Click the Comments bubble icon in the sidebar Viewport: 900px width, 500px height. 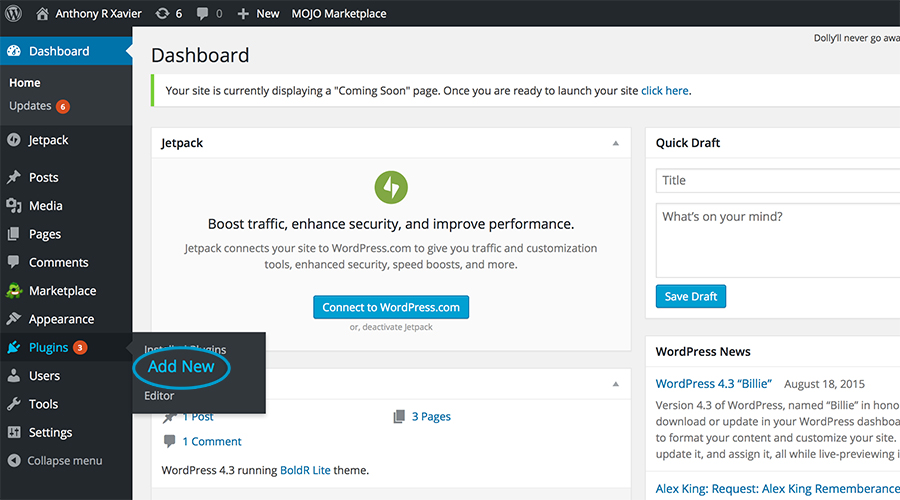14,262
